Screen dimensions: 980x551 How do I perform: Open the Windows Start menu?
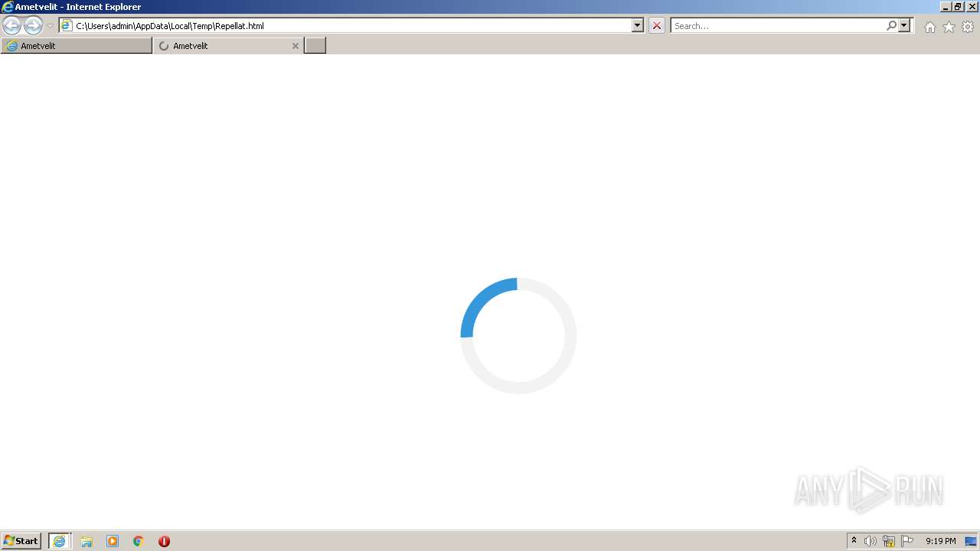tap(21, 541)
